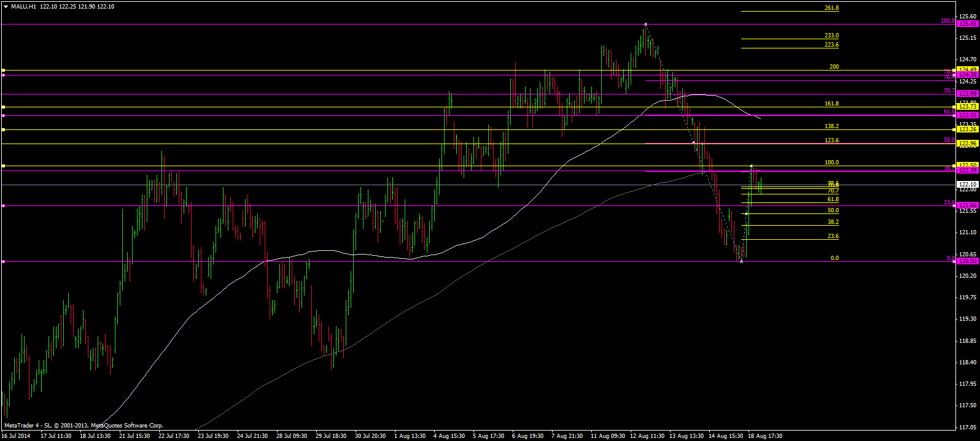This screenshot has width=980, height=441.
Task: Click the yellow price tag 122.96
Action: (967, 144)
